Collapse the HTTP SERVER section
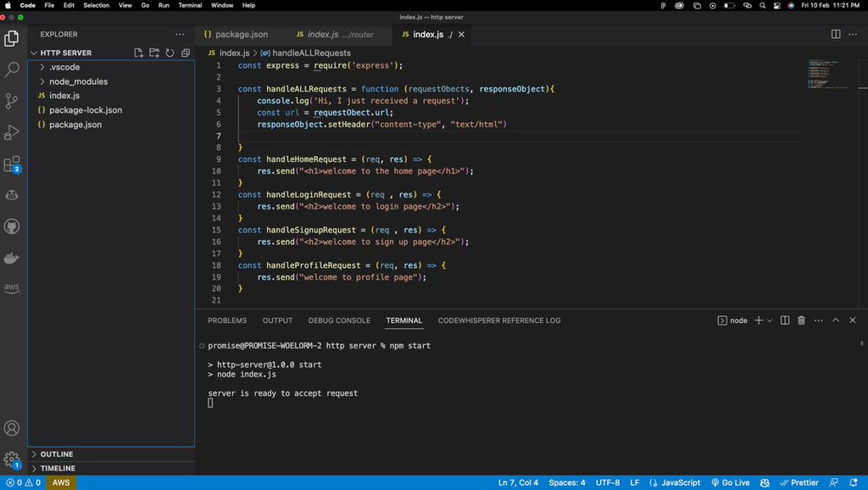Screen dimensions: 868x490 coord(34,53)
